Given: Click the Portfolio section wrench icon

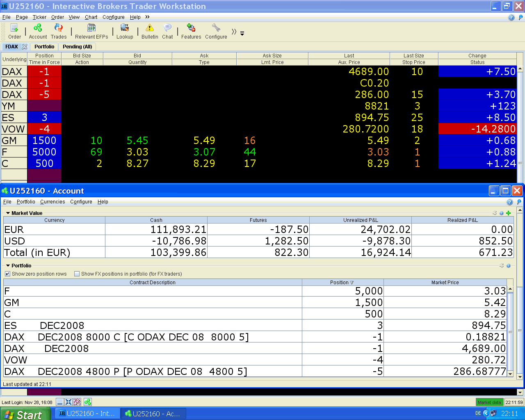Looking at the screenshot, I should [x=501, y=265].
